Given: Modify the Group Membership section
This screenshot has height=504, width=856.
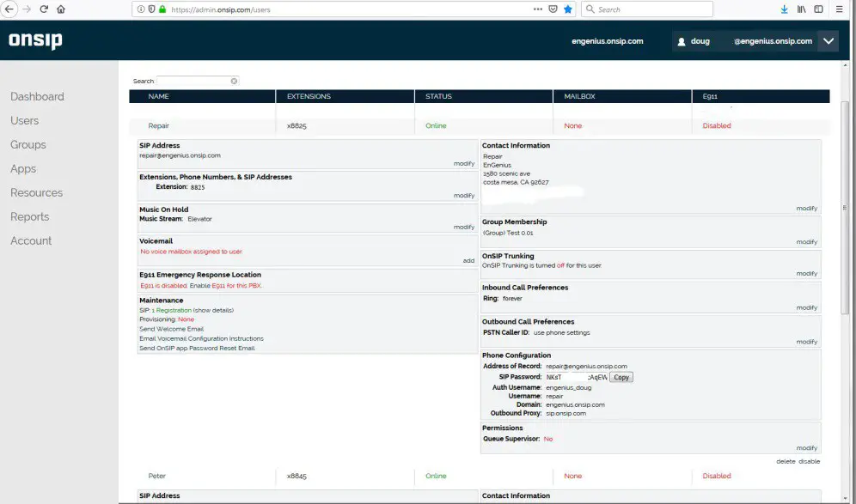Looking at the screenshot, I should click(806, 241).
